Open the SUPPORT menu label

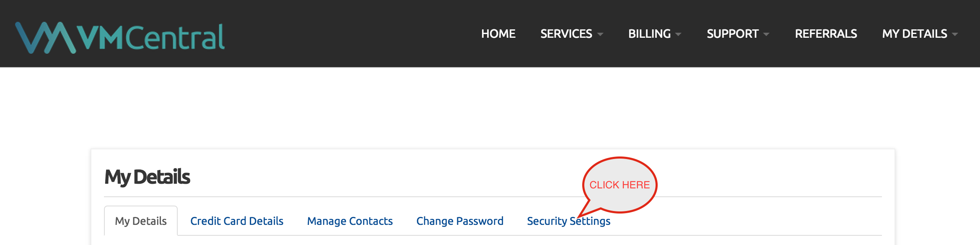click(x=733, y=34)
